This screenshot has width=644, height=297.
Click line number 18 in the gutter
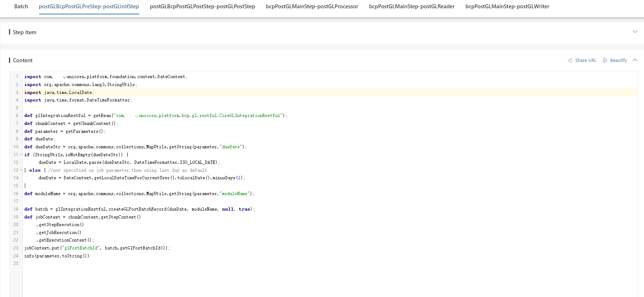[x=16, y=209]
